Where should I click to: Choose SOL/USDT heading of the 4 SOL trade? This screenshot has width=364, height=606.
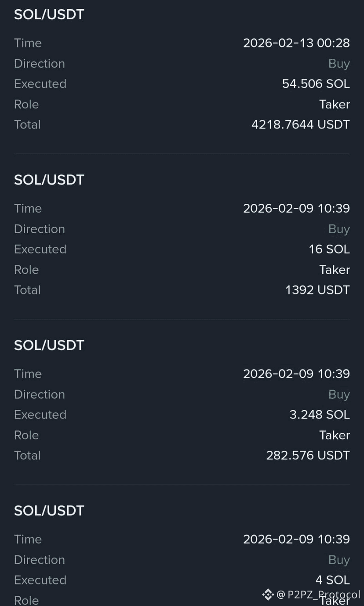[x=49, y=511]
